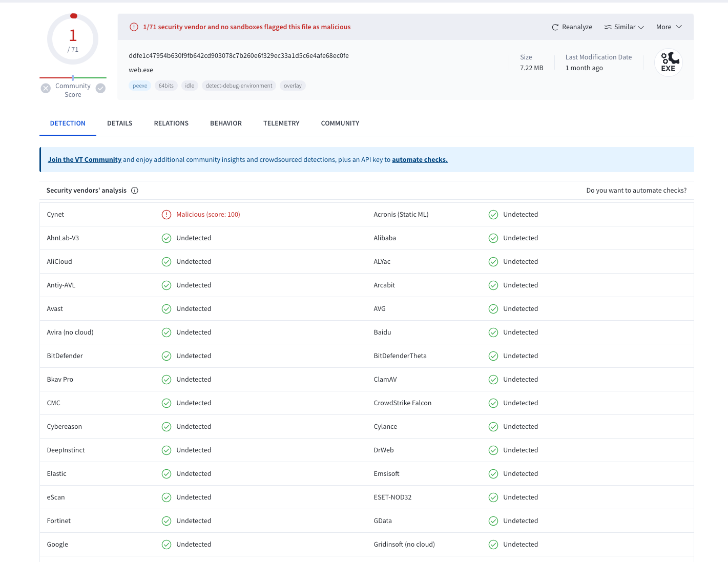The width and height of the screenshot is (728, 562).
Task: Click the Acronis (Static ML) check icon
Action: tap(493, 215)
